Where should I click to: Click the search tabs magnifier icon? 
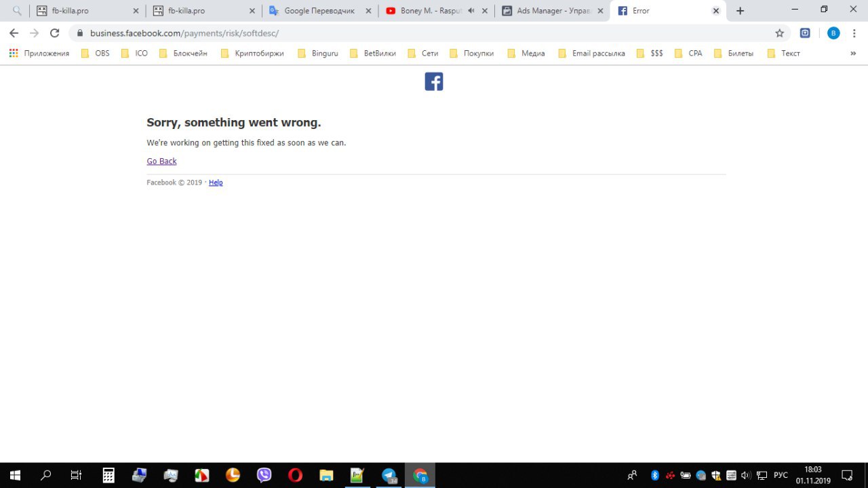(x=18, y=11)
